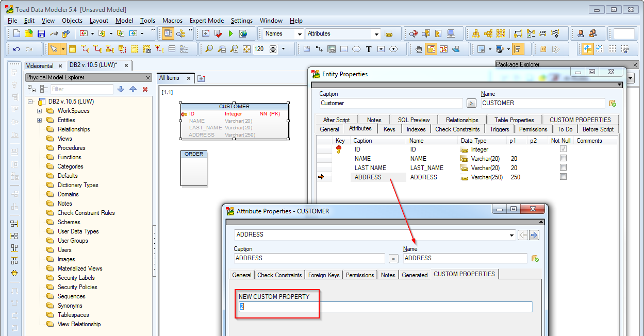Screen dimensions: 644x336
Task: Open the user group icon
Action: [593, 33]
